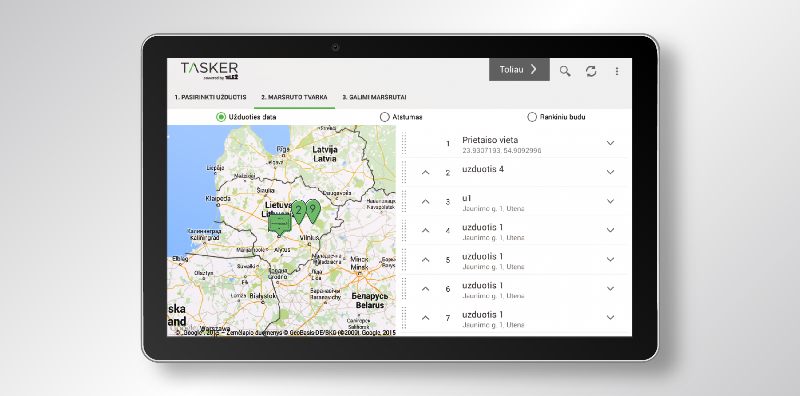800x396 pixels.
Task: Expand the u1 row chevron
Action: [x=610, y=201]
